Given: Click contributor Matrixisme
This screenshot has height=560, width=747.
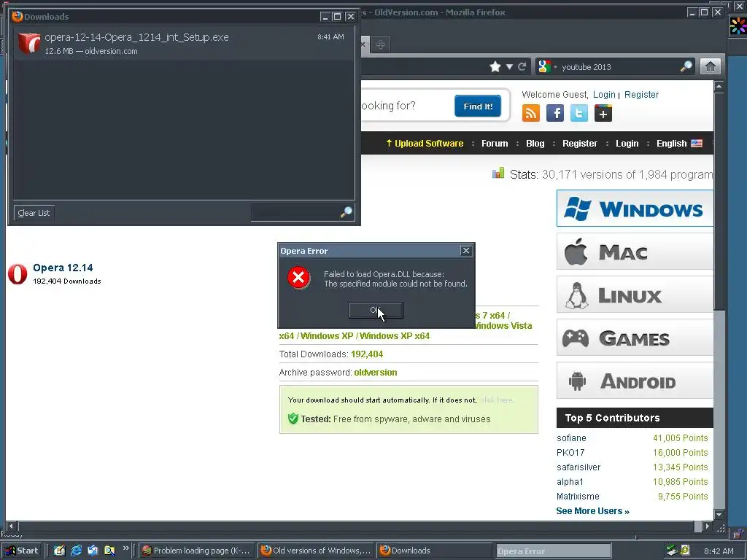Looking at the screenshot, I should (x=578, y=496).
